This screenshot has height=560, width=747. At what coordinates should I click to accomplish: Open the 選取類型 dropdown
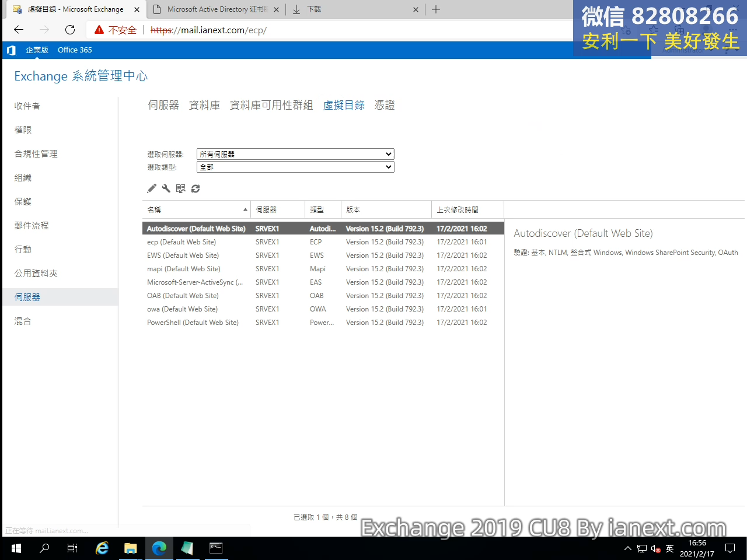295,167
